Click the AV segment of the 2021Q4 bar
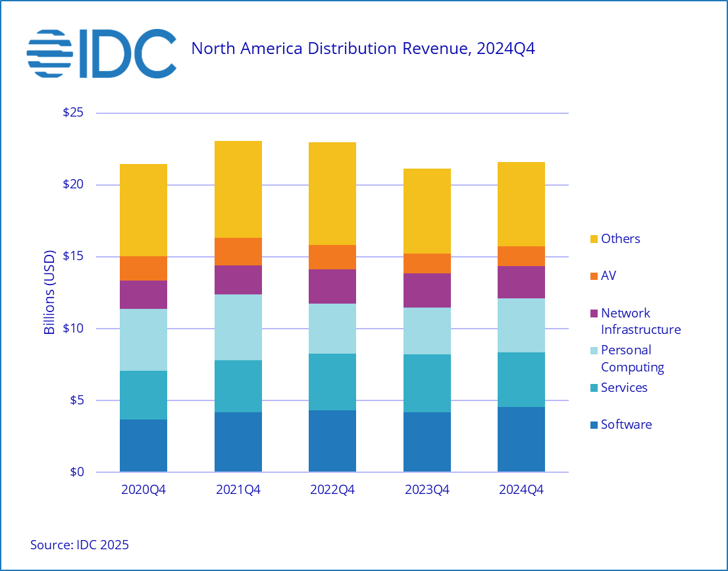The width and height of the screenshot is (728, 571). [238, 252]
